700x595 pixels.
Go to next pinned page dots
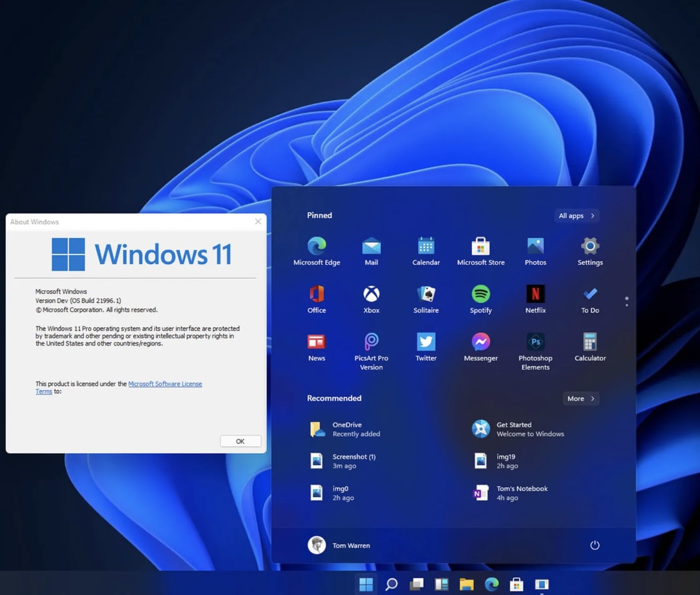tap(626, 301)
